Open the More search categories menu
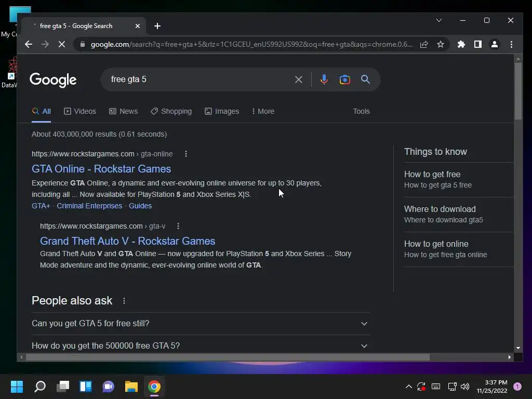The image size is (532, 399). (263, 111)
